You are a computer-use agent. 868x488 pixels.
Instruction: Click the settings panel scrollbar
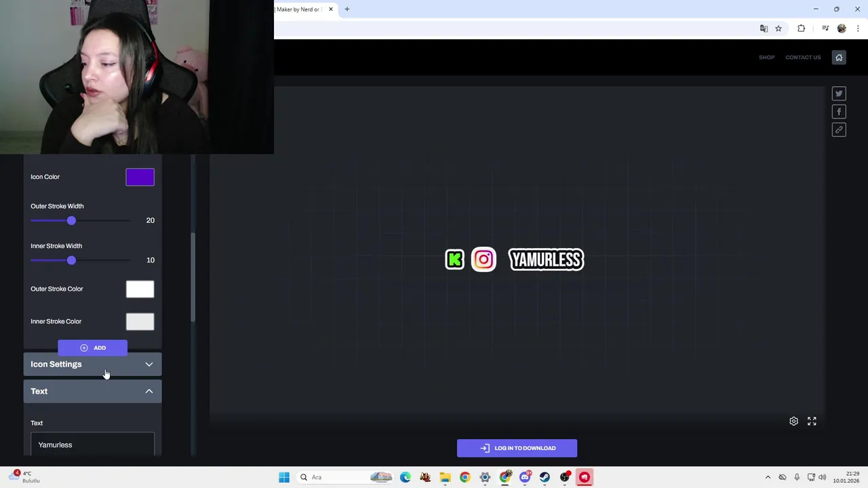(193, 278)
